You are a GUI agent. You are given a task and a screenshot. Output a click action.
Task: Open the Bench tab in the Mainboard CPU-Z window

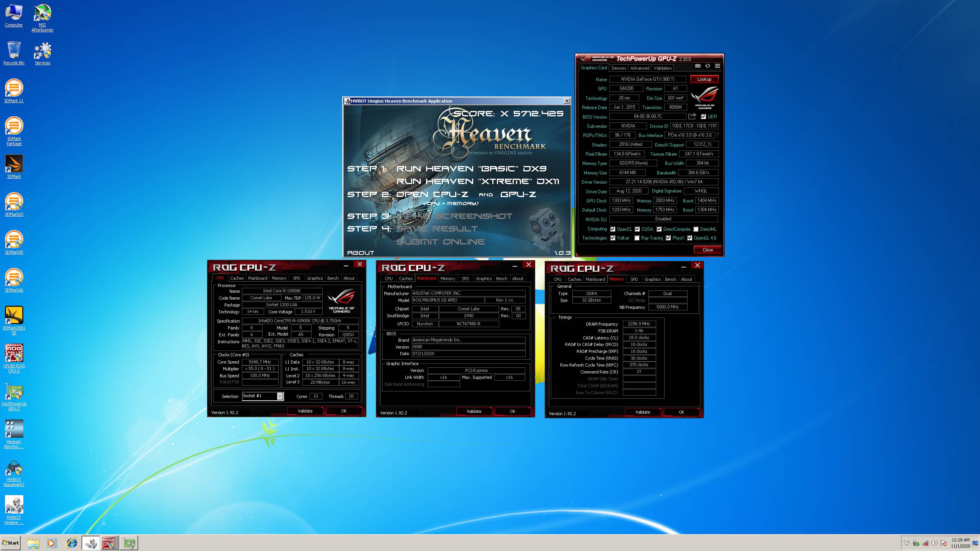click(x=501, y=279)
